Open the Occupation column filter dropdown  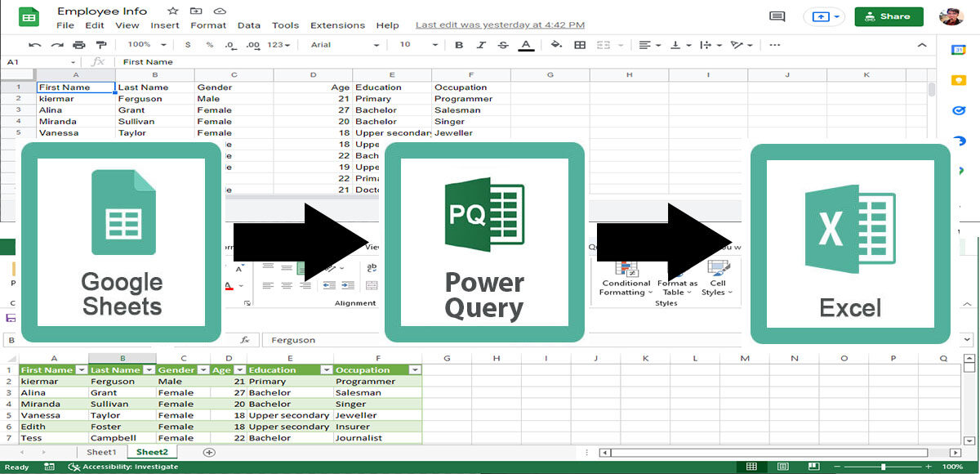[415, 370]
